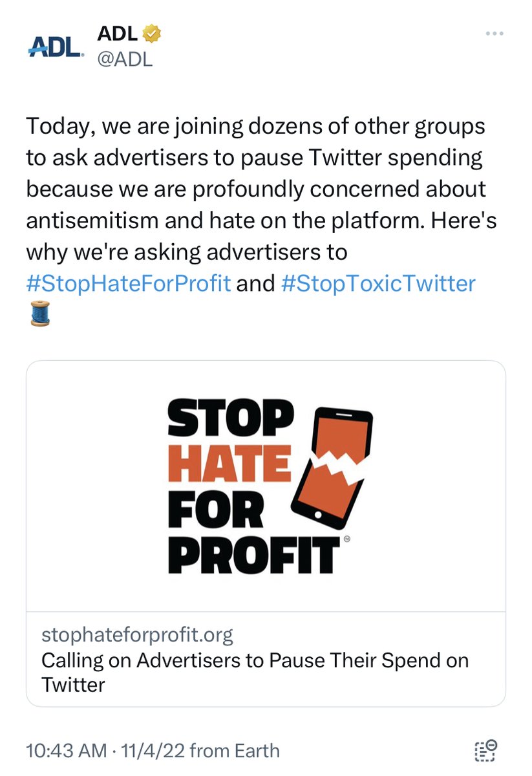532x776 pixels.
Task: Open the @ADL handle link
Action: pyautogui.click(x=125, y=60)
